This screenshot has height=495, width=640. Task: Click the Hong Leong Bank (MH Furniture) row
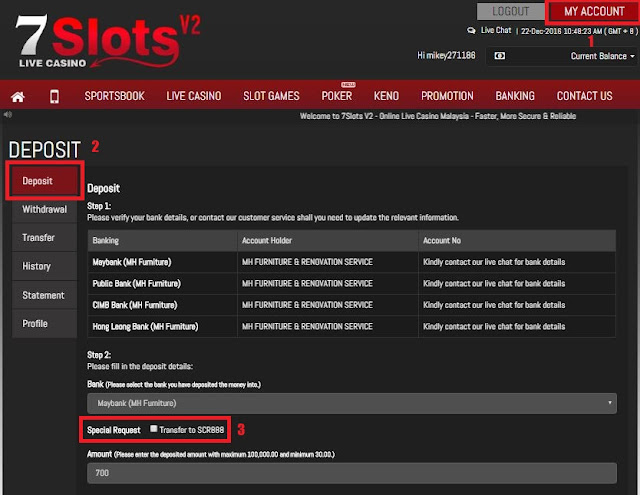click(351, 326)
